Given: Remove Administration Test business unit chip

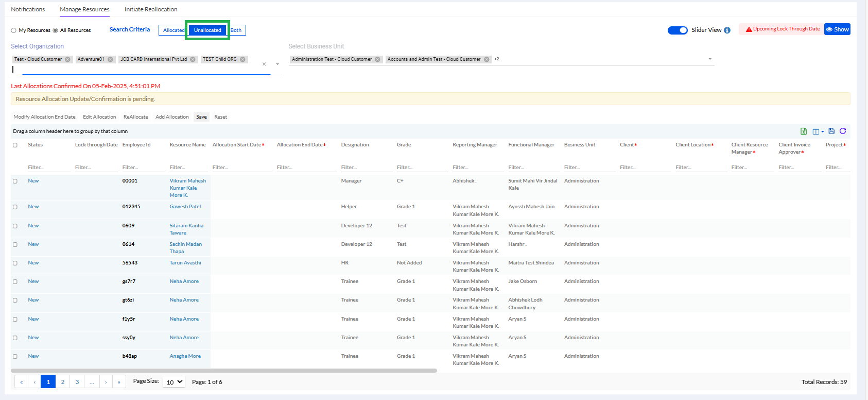Looking at the screenshot, I should [x=377, y=59].
